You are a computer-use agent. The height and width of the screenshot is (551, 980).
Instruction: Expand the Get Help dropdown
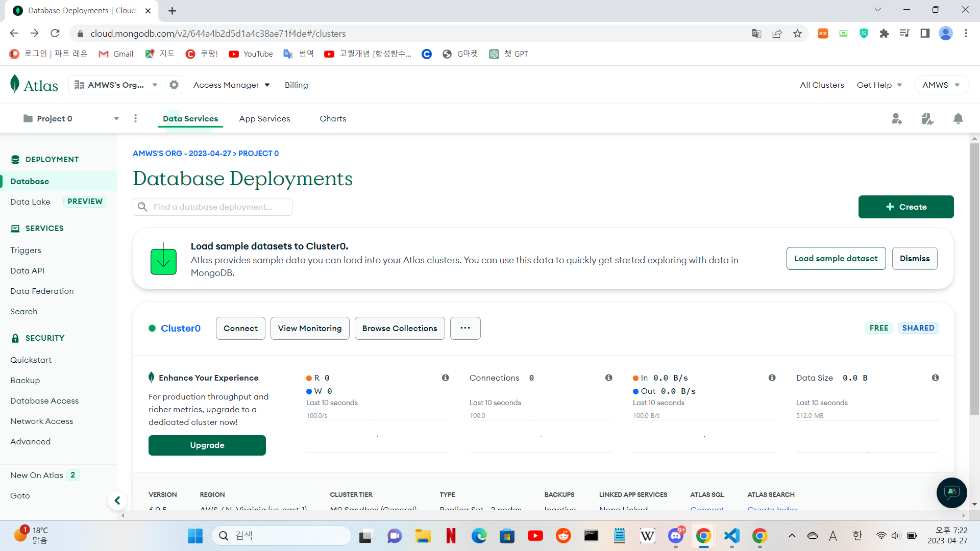[879, 85]
